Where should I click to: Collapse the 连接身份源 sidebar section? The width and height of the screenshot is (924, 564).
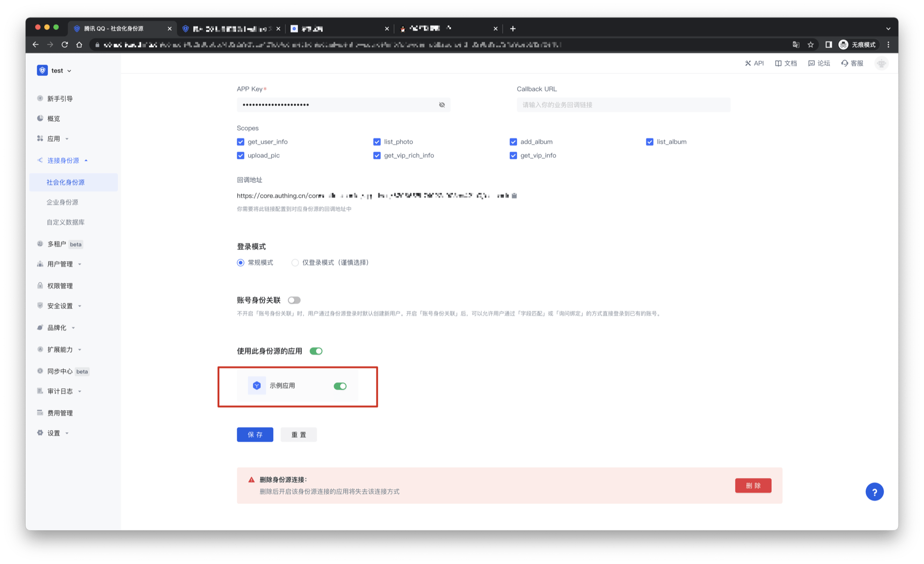coord(63,161)
